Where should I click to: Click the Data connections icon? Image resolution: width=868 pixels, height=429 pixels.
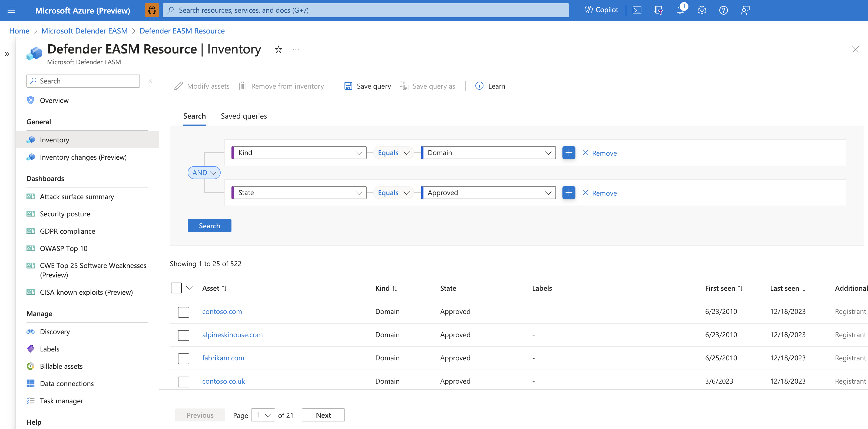[x=31, y=383]
